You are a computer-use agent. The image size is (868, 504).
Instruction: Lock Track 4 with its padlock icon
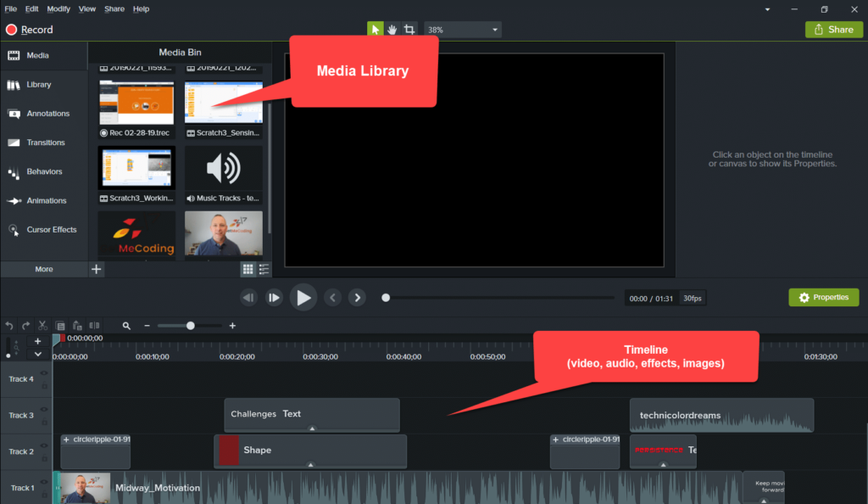[44, 385]
